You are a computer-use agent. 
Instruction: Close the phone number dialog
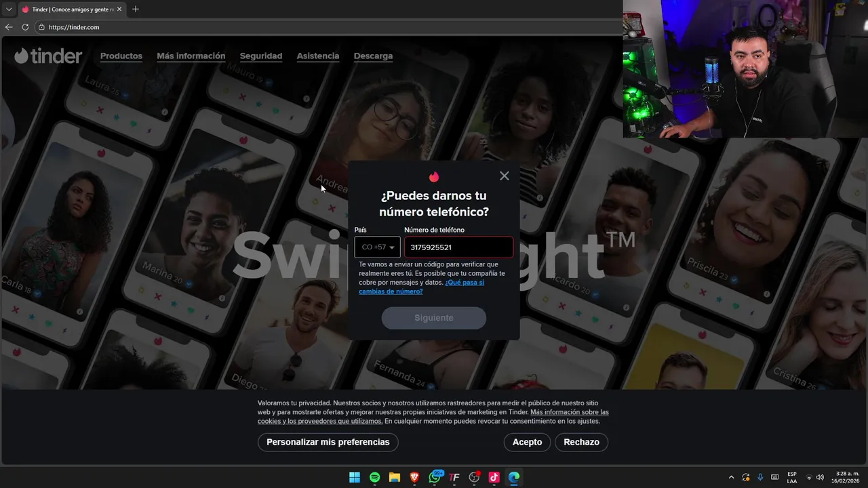pos(504,176)
